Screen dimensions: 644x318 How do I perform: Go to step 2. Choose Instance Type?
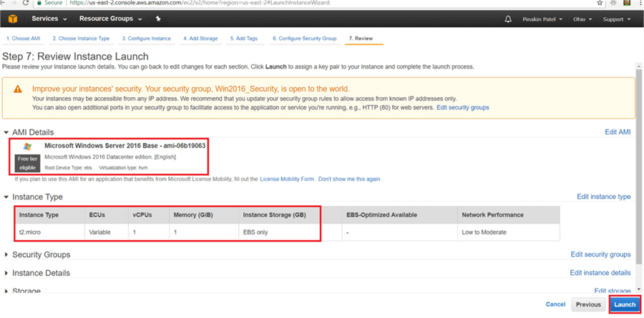pos(81,39)
